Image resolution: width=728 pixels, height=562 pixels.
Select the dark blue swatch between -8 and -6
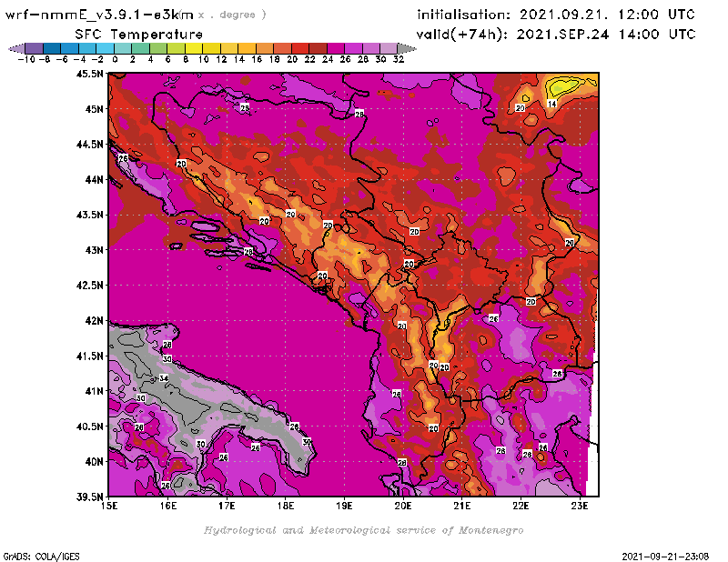[52, 48]
